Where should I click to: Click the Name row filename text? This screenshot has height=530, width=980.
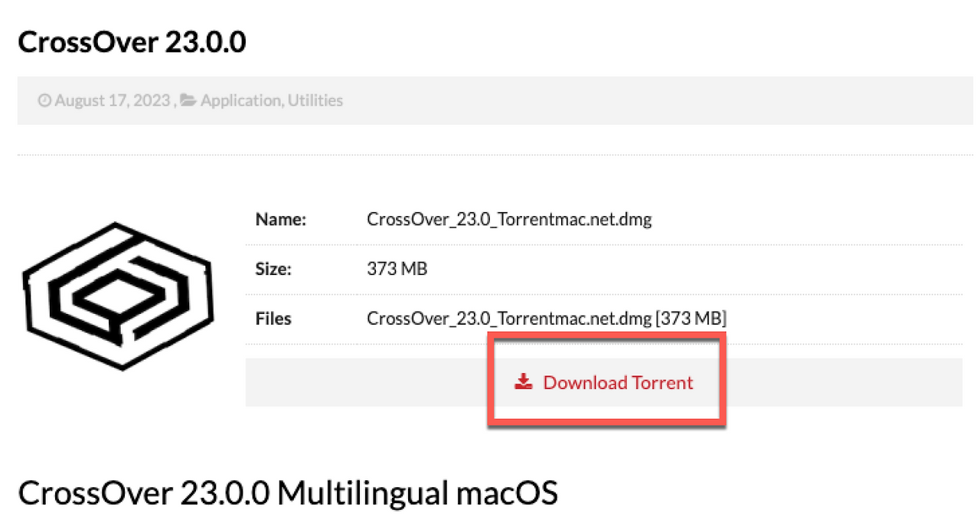point(509,220)
